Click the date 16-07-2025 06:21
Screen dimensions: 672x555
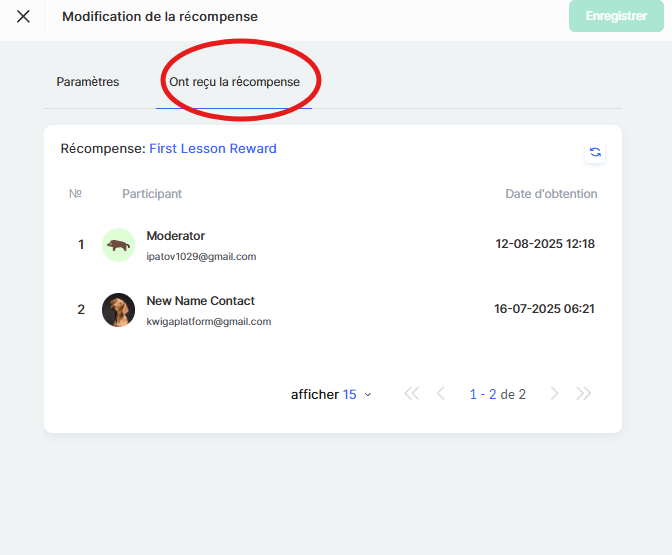(x=544, y=309)
